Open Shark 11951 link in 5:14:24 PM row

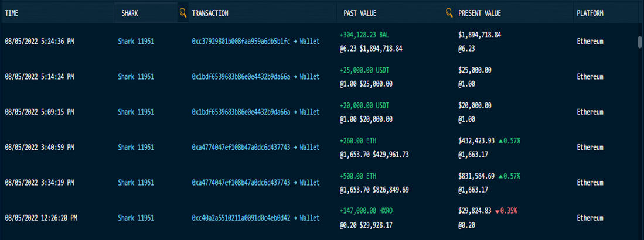(x=136, y=77)
